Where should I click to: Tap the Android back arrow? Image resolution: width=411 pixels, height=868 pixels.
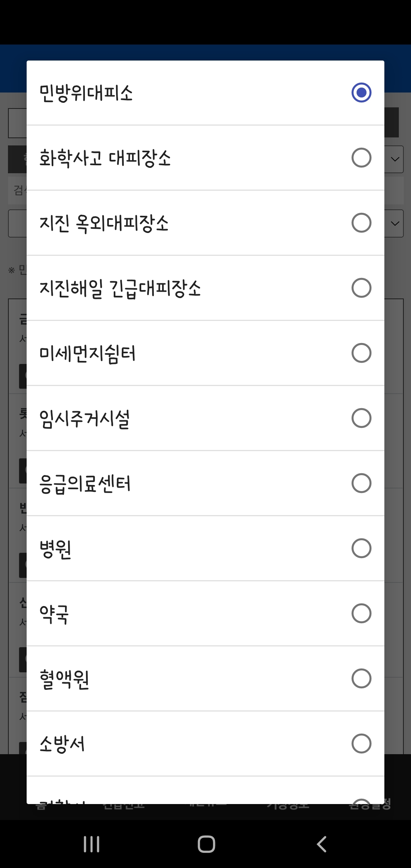(x=322, y=844)
